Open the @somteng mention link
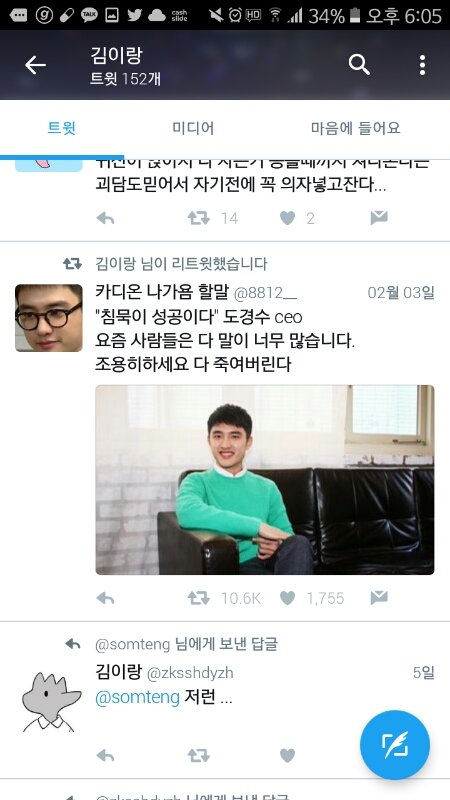The width and height of the screenshot is (450, 800). coord(137,697)
